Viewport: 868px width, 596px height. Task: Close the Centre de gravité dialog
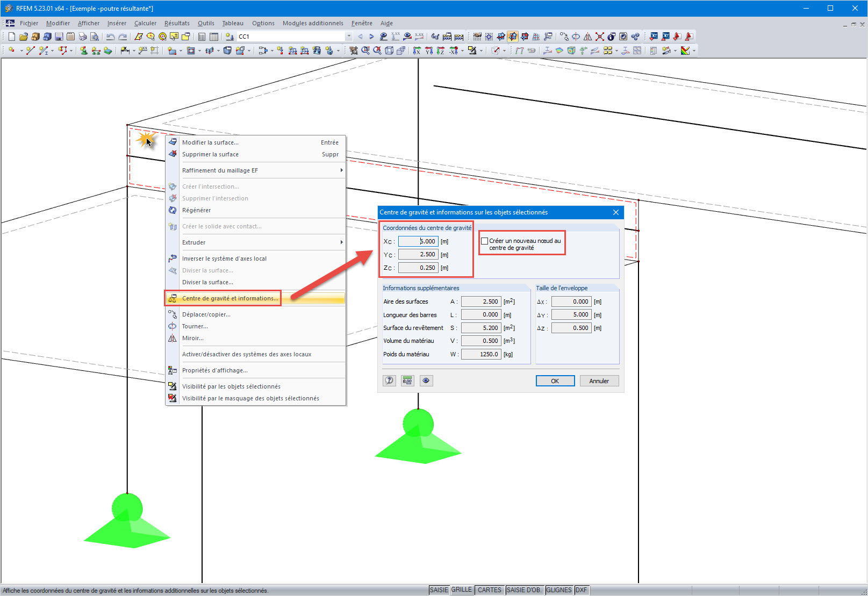tap(616, 212)
